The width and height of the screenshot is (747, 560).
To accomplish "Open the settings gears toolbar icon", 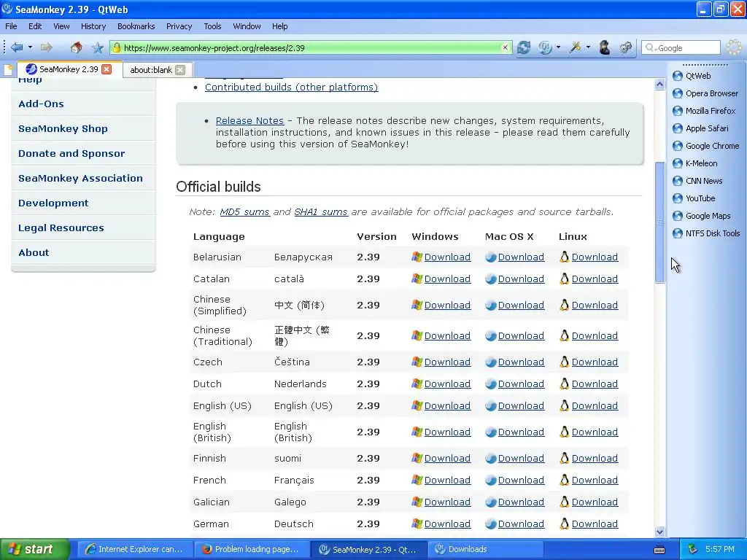I will pyautogui.click(x=626, y=47).
